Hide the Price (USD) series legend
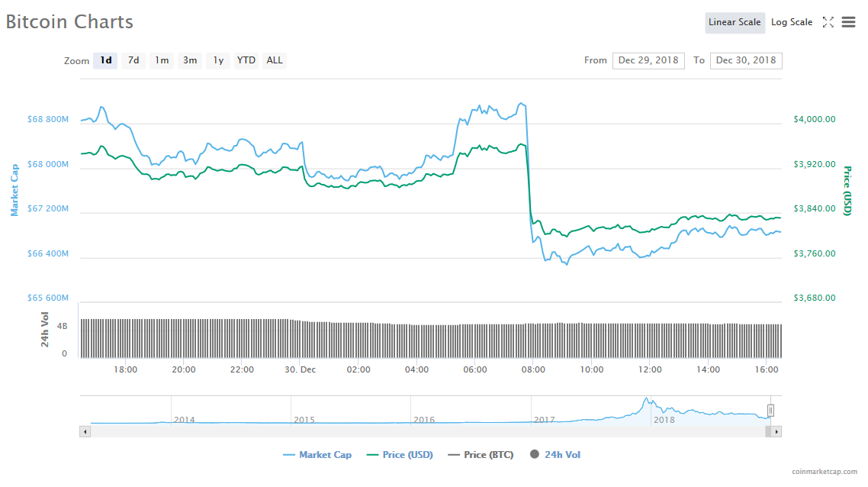 point(400,455)
